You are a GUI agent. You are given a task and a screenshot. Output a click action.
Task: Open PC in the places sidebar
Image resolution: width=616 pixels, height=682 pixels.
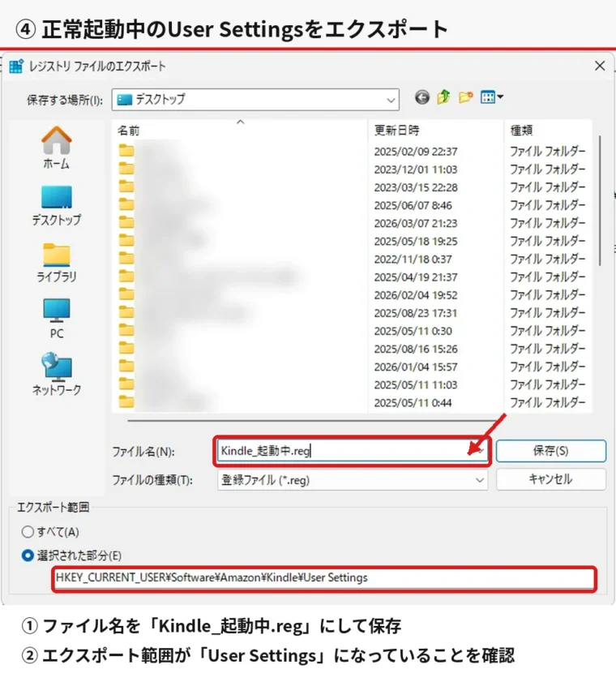pos(57,319)
